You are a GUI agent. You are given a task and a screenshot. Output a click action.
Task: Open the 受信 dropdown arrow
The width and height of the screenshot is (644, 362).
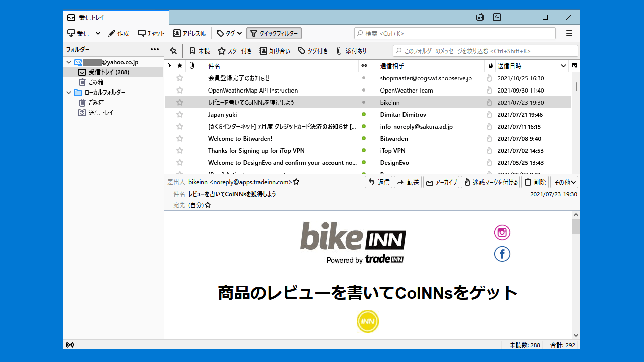pos(98,33)
